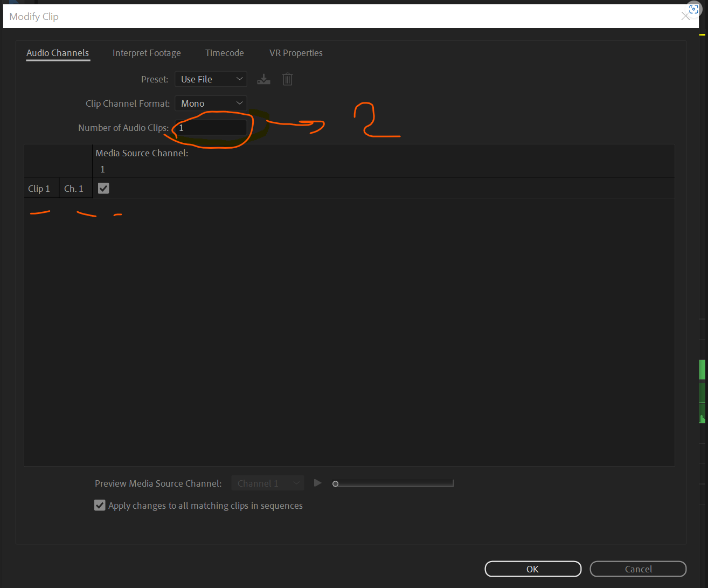Click the Number of Audio Clips field
Screen dimensions: 708x588
click(x=211, y=128)
